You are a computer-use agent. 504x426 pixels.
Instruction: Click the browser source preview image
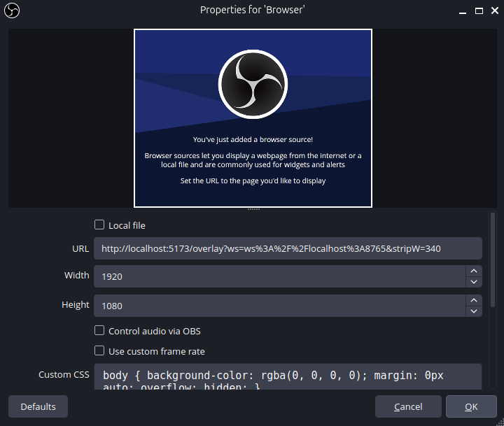[x=253, y=118]
